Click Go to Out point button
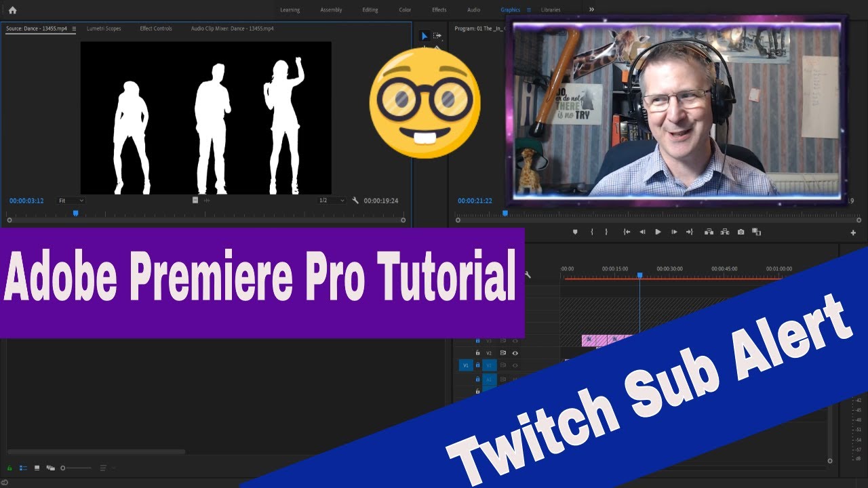This screenshot has width=868, height=488. pyautogui.click(x=690, y=232)
